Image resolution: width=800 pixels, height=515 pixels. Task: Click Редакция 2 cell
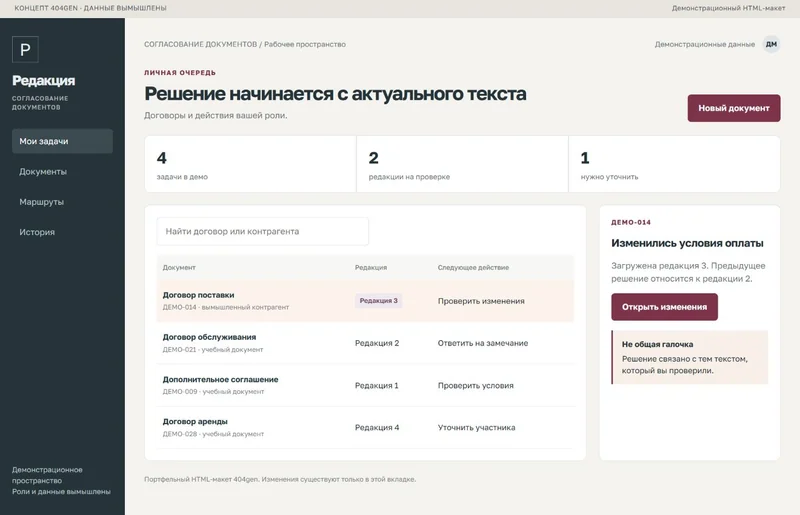tap(377, 343)
